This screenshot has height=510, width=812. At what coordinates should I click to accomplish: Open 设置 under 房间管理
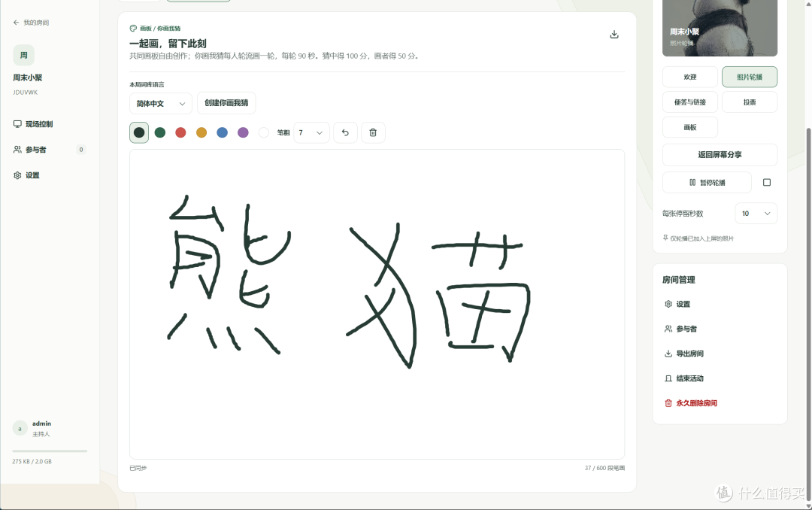pos(683,304)
